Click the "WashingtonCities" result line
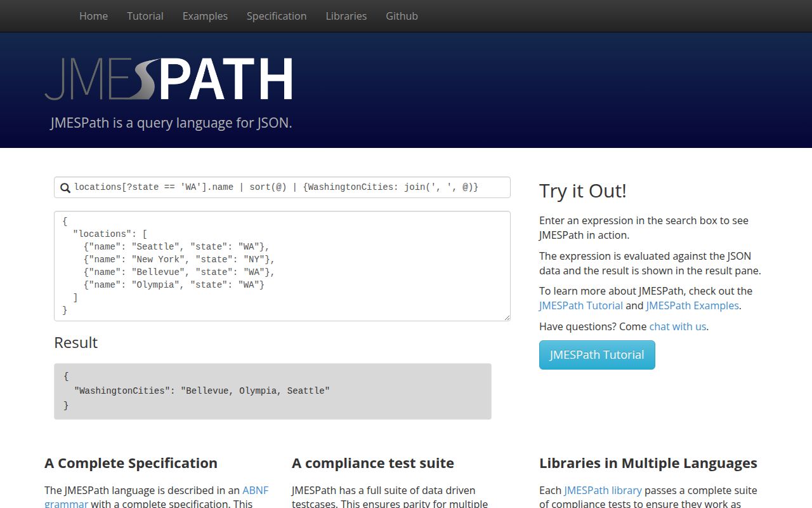 coord(202,391)
